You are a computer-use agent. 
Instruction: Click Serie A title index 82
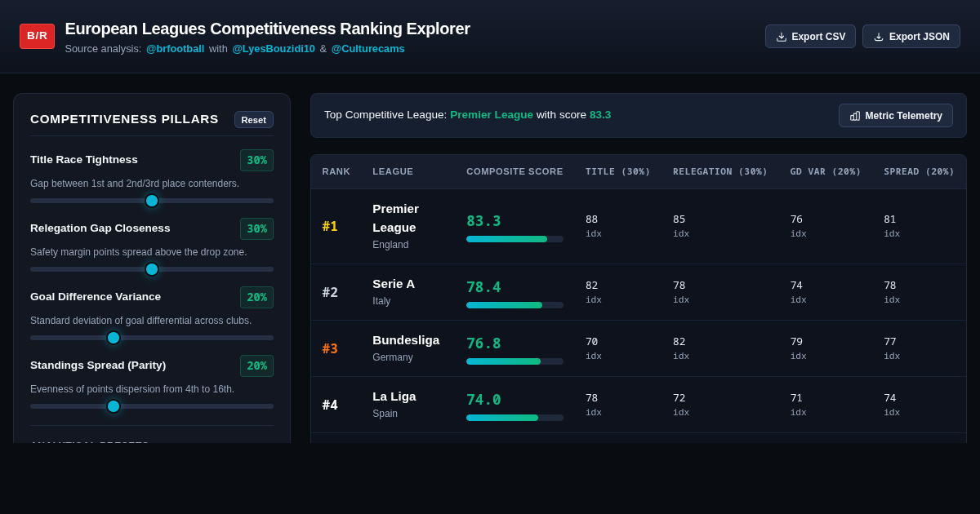click(x=592, y=286)
